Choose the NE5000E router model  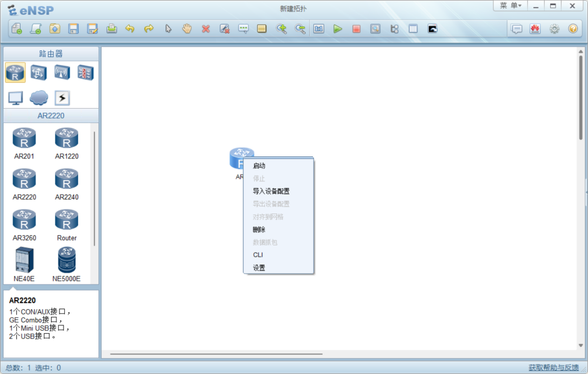66,264
